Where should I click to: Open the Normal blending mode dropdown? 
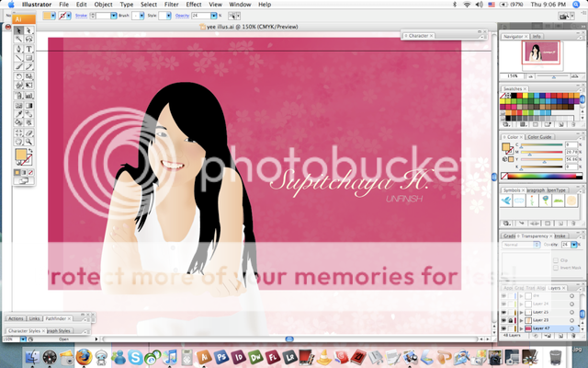click(521, 245)
